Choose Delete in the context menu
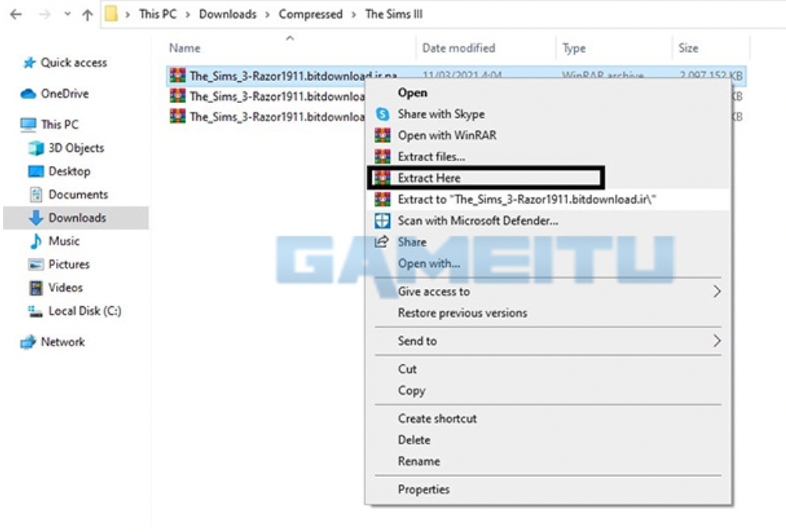Viewport: 786px width, 532px height. click(414, 440)
